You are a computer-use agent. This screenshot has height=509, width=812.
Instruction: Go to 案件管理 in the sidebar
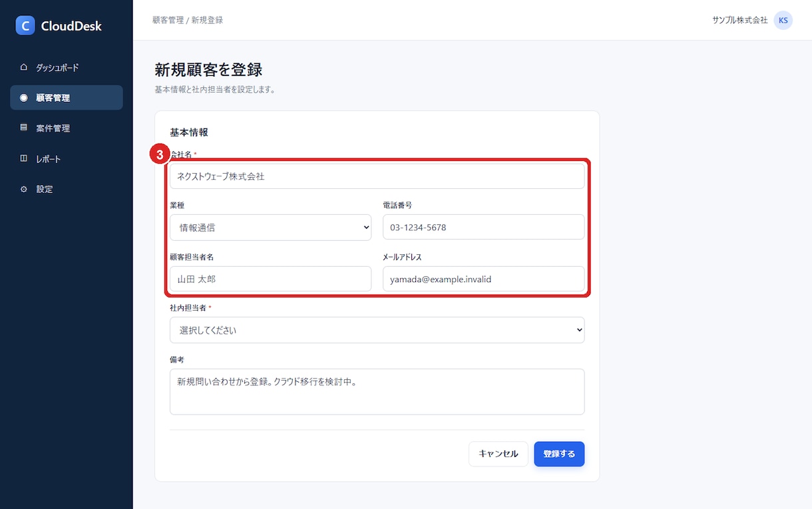coord(67,128)
